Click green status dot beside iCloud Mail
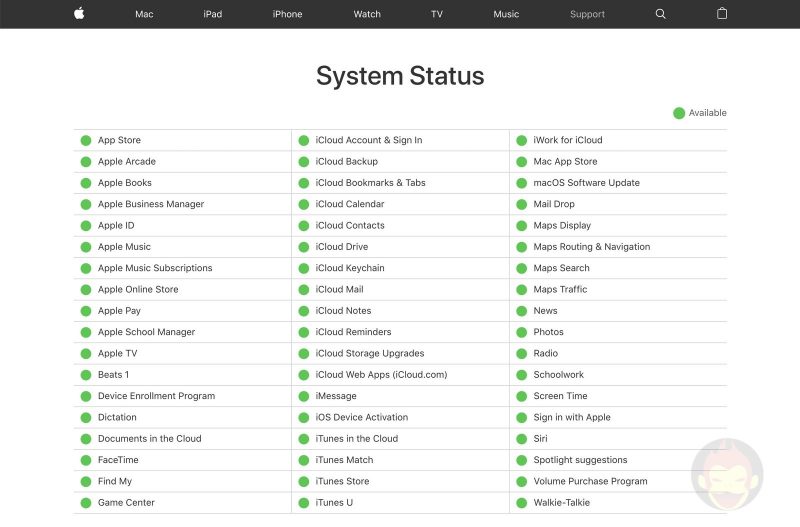 pos(304,290)
